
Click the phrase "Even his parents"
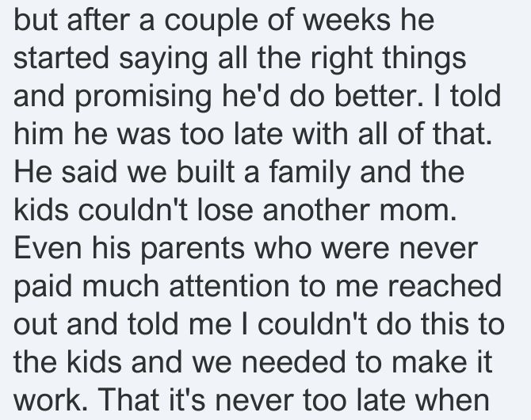[x=129, y=249]
